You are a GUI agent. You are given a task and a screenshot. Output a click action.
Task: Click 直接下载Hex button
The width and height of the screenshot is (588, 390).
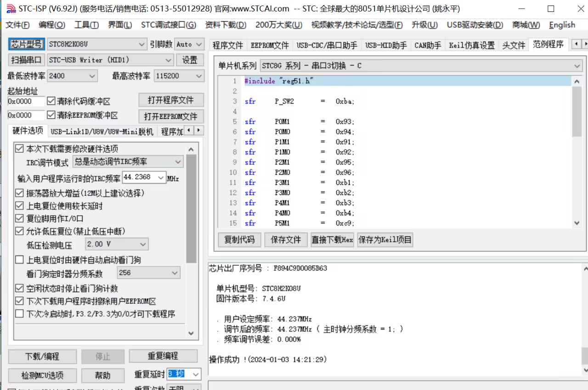[332, 240]
